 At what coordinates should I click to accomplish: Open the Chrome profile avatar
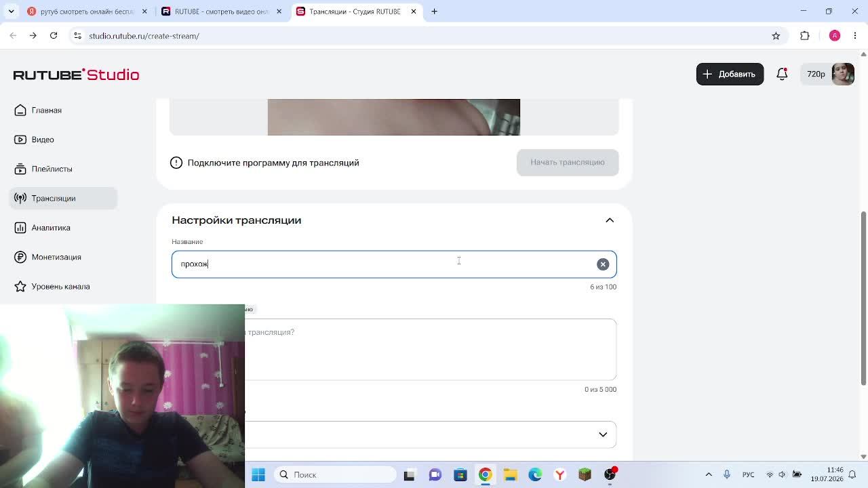(835, 36)
